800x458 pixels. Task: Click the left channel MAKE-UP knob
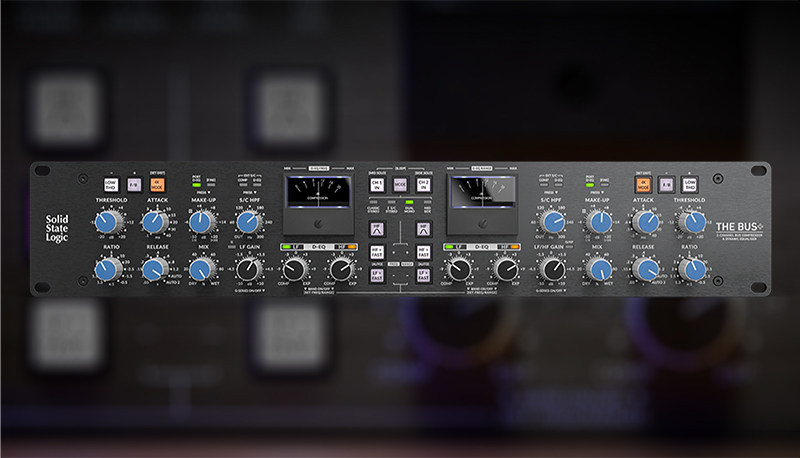(202, 222)
